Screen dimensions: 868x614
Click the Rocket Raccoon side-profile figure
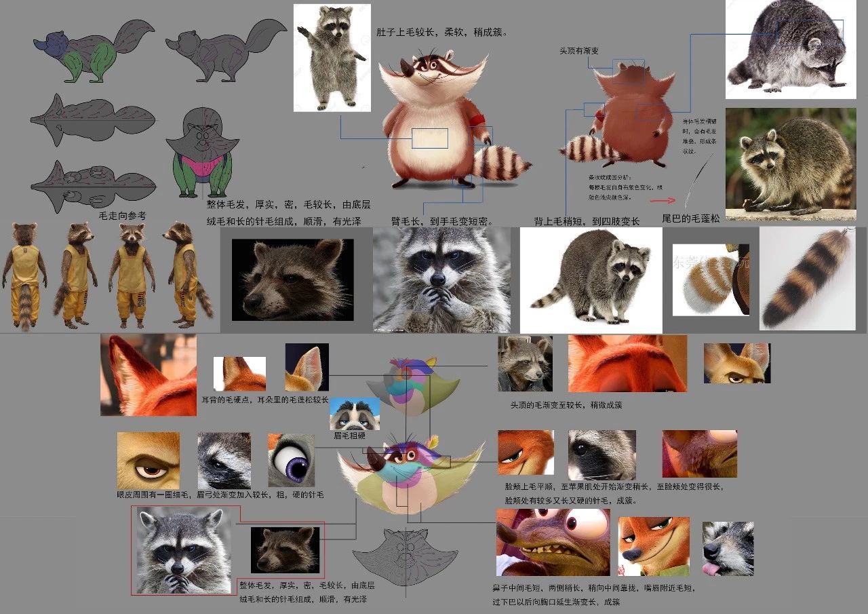point(186,274)
